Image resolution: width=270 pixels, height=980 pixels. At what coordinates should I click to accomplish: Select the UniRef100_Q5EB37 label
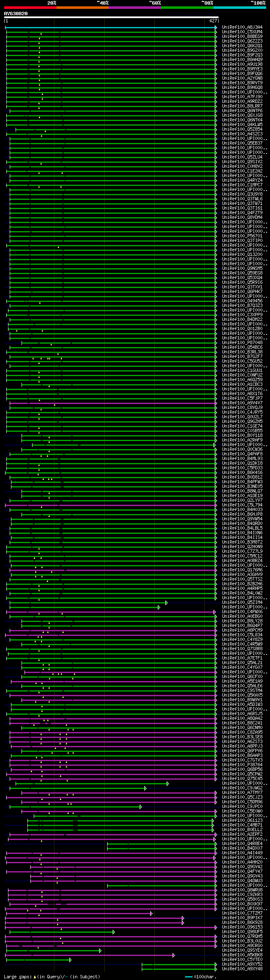[242, 143]
